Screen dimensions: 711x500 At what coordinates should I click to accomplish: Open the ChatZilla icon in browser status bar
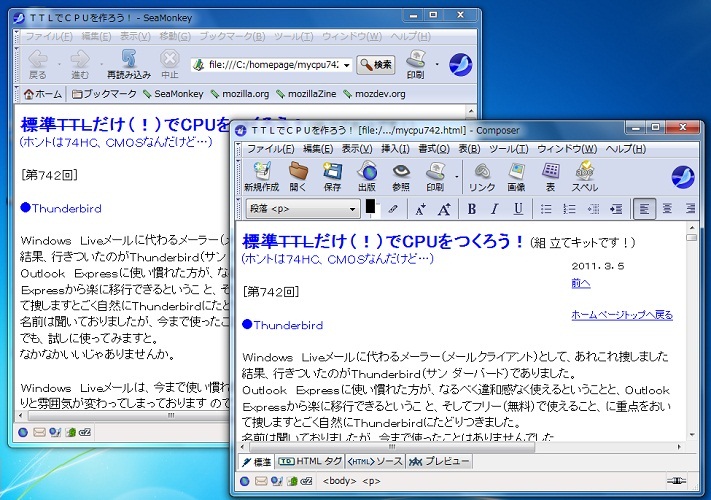(85, 432)
